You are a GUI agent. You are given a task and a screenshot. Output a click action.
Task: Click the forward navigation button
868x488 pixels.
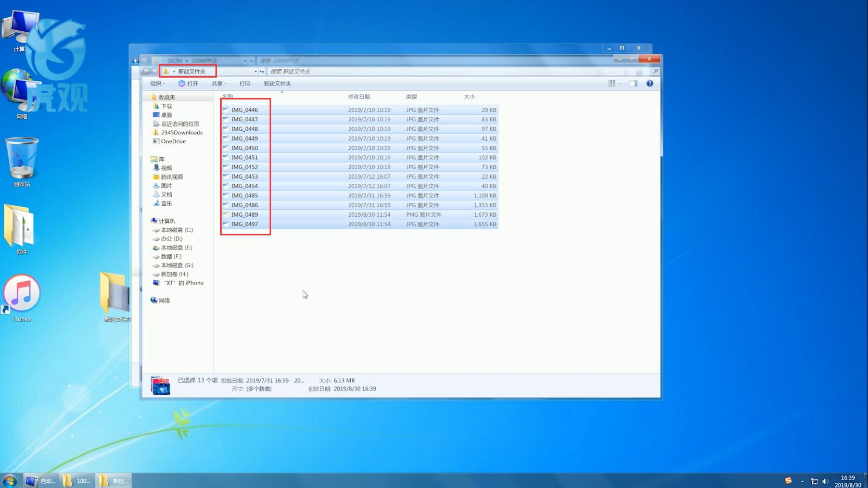click(155, 71)
